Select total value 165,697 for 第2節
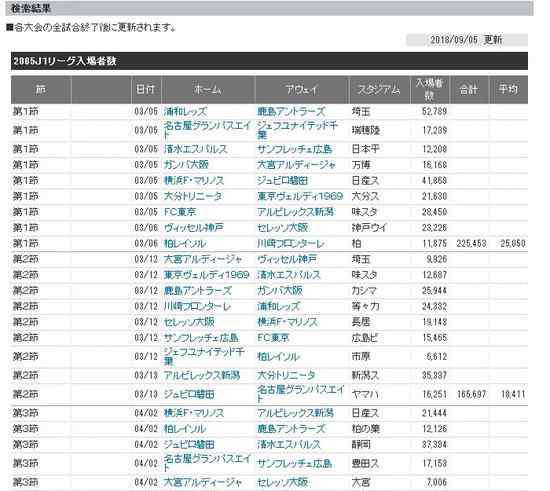This screenshot has width=550, height=491. 471,394
